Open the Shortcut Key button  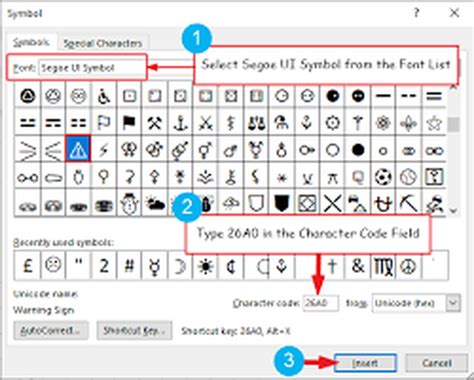[x=134, y=330]
